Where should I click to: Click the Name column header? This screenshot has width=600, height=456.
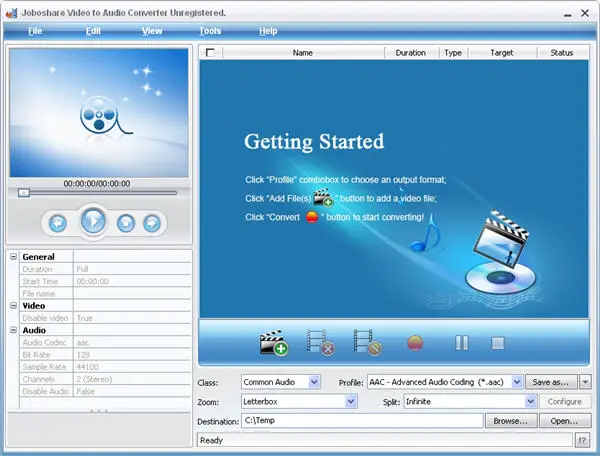click(303, 53)
